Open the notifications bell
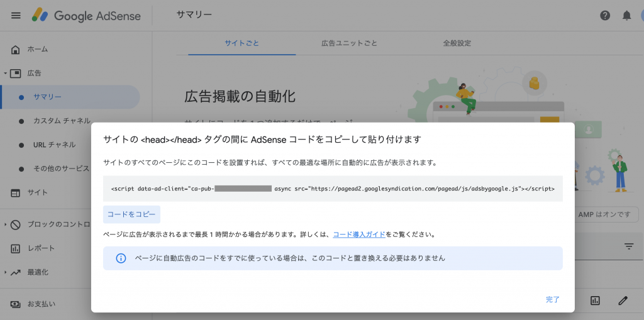 [627, 16]
